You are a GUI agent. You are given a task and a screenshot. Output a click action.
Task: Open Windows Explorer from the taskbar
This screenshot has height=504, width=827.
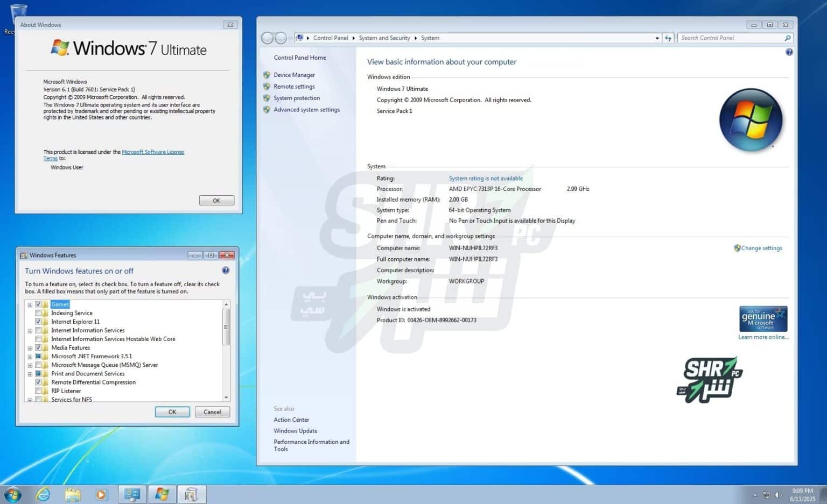click(73, 494)
